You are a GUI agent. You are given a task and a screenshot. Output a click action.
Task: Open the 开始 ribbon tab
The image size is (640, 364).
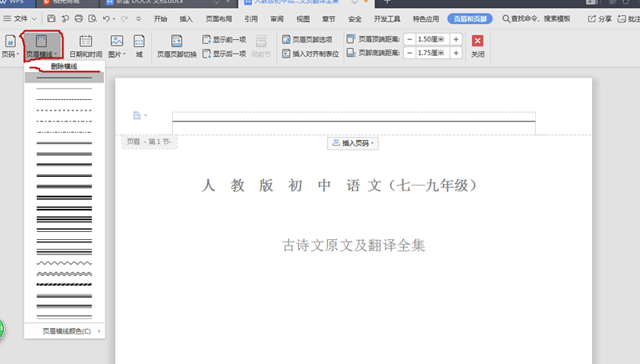(x=161, y=18)
